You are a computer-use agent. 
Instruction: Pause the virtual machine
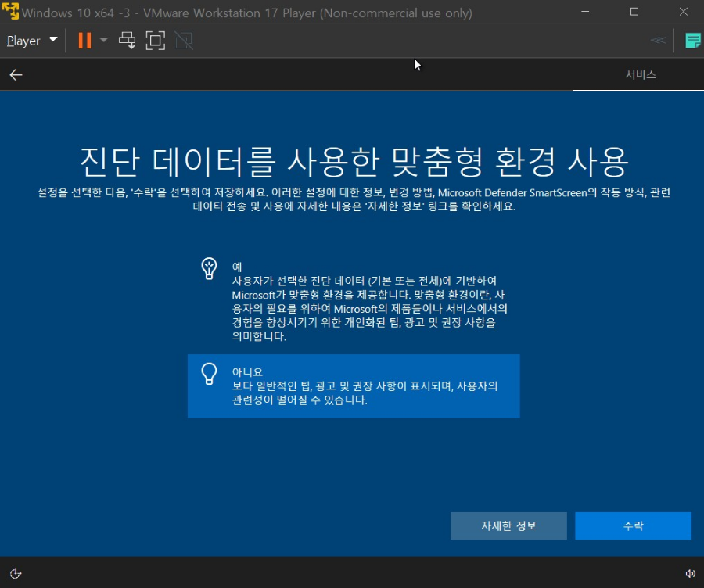tap(84, 41)
